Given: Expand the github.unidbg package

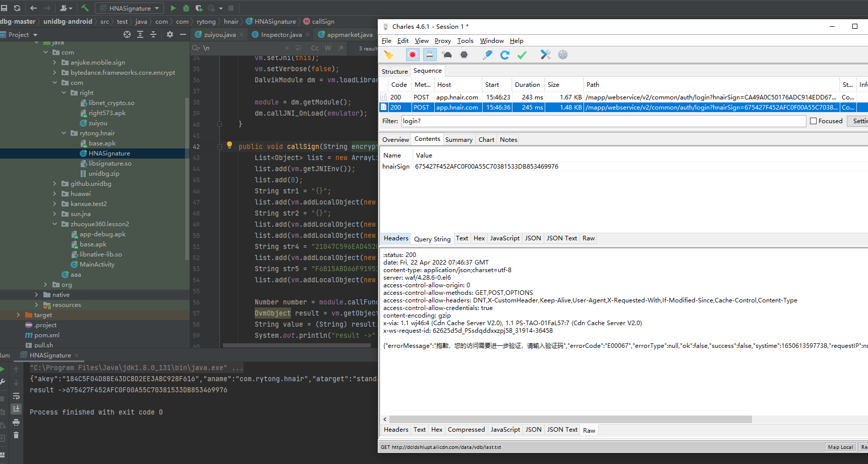Looking at the screenshot, I should [55, 184].
